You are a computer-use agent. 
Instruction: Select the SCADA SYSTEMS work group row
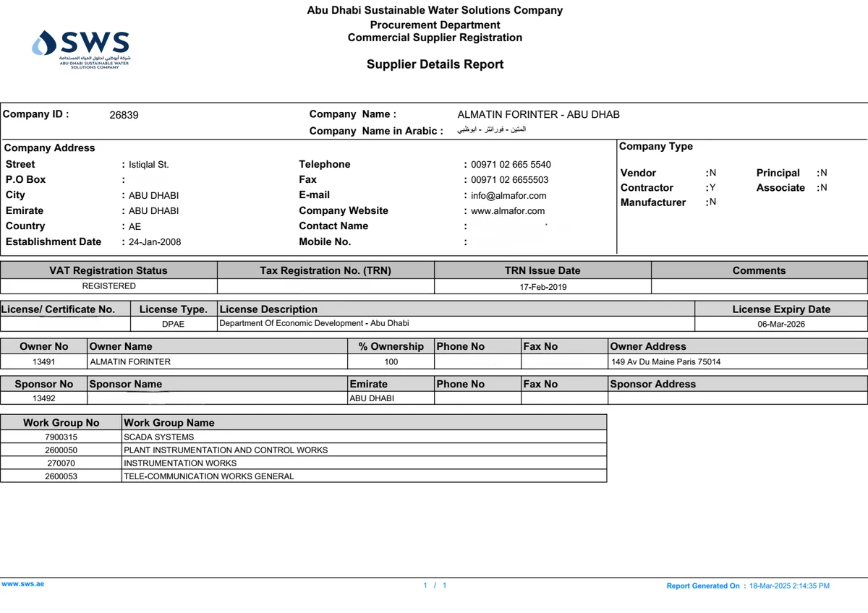(x=304, y=437)
